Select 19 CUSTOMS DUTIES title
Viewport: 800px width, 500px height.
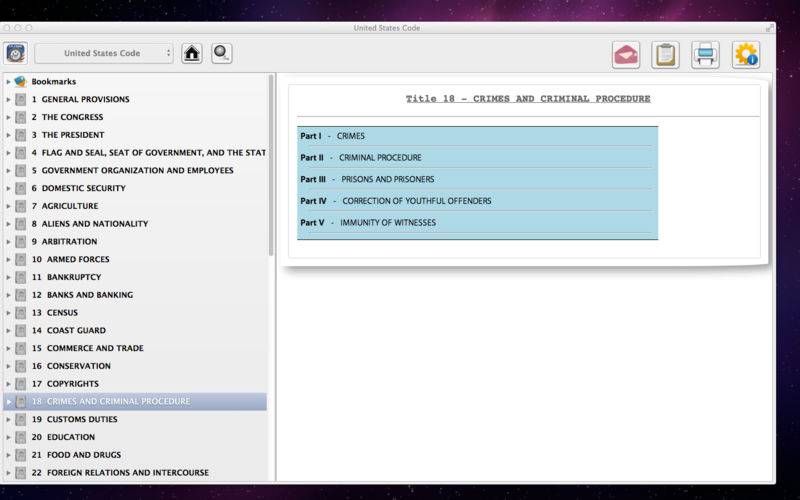(74, 419)
